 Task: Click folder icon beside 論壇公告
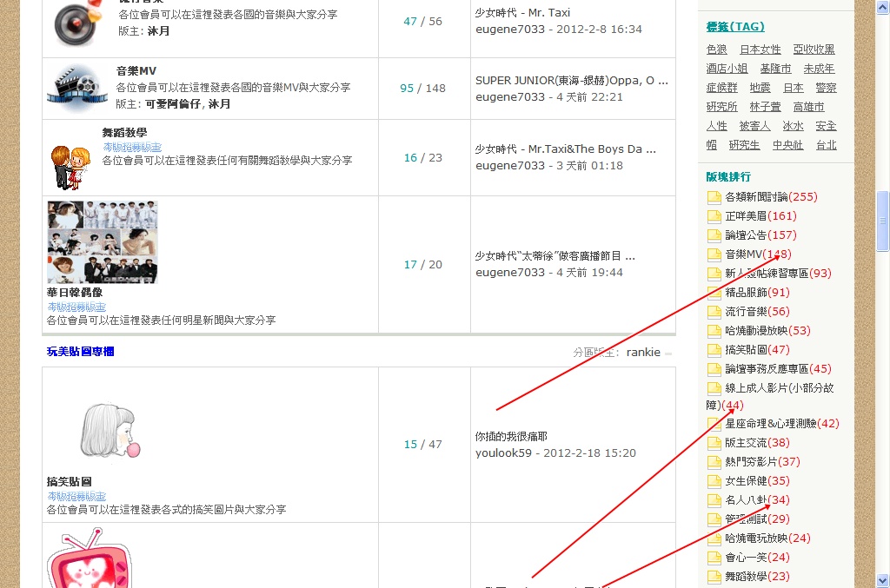pyautogui.click(x=714, y=236)
